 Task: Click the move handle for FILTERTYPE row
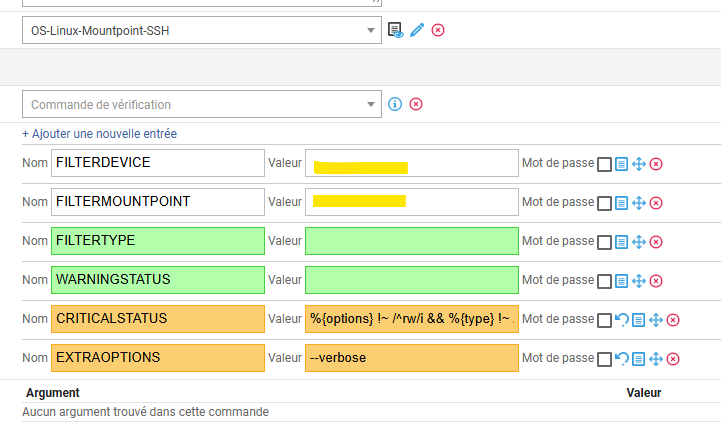tap(639, 242)
